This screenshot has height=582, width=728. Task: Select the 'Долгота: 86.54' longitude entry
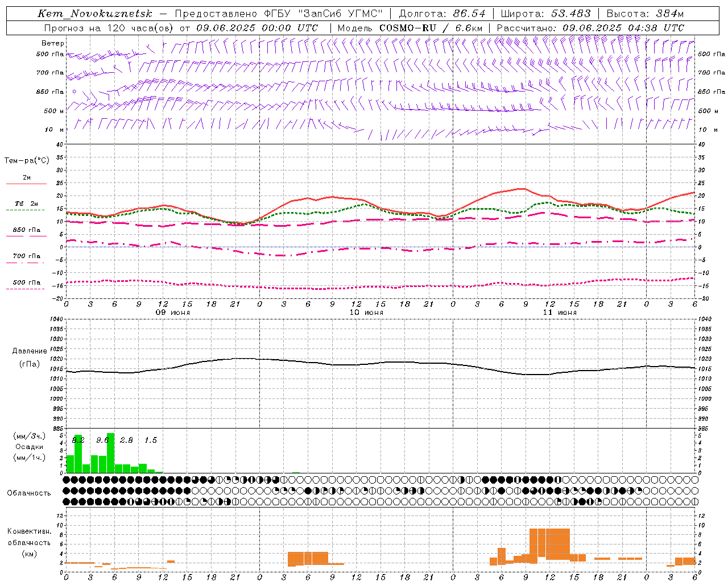442,14
